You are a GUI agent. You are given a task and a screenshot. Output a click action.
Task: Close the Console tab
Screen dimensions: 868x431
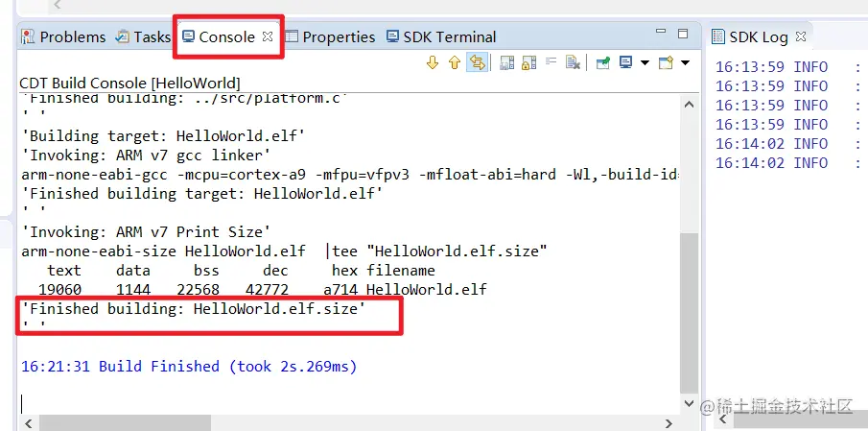pos(268,36)
